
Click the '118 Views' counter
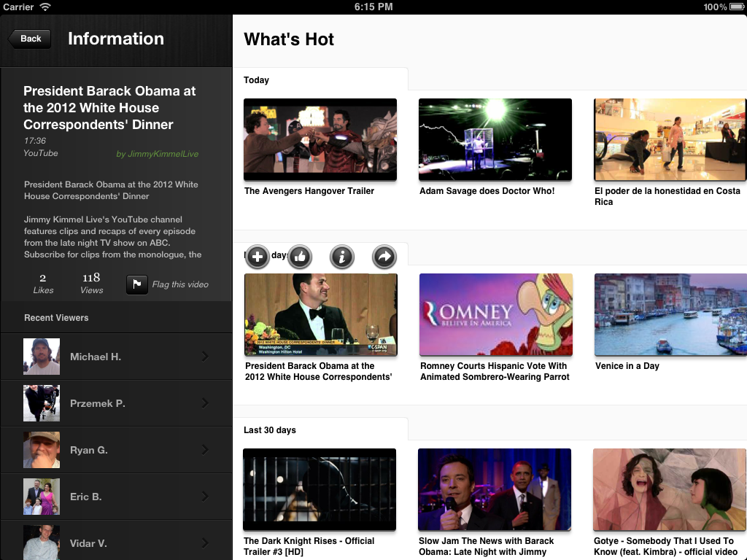click(x=91, y=284)
